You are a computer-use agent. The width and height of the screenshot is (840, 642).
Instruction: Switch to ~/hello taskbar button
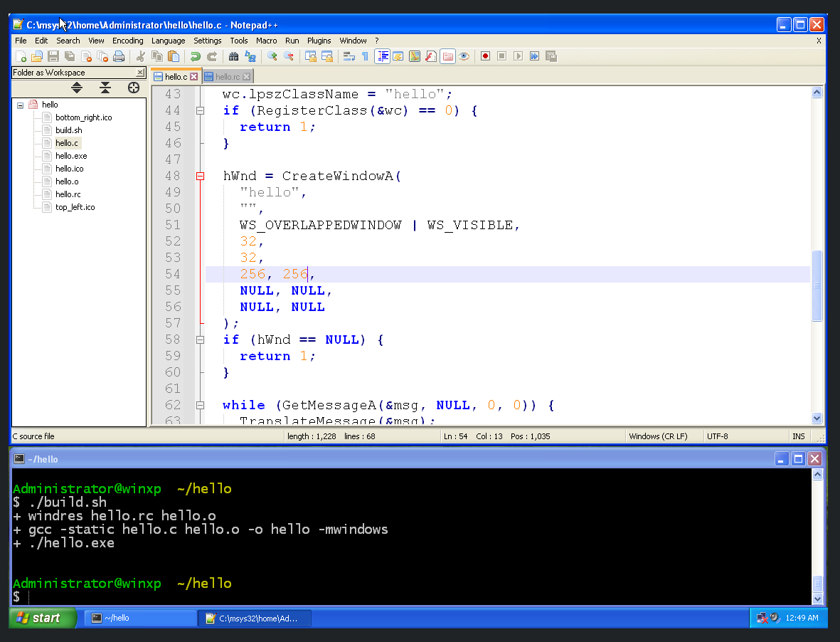[x=142, y=618]
